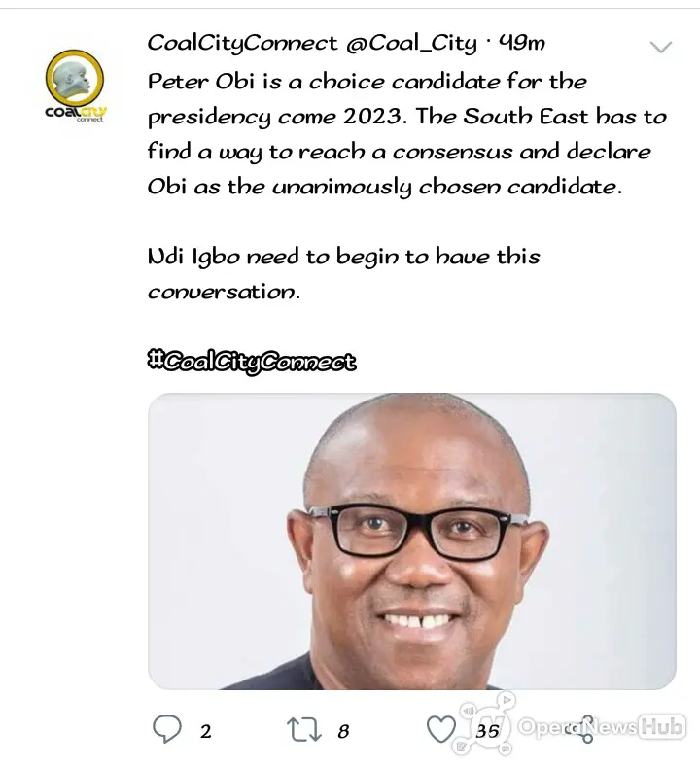Like the tweet with the heart icon

click(x=441, y=729)
